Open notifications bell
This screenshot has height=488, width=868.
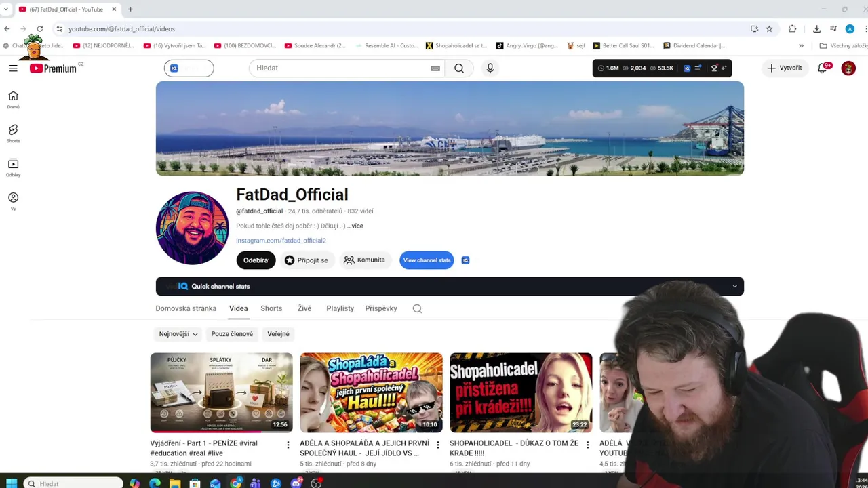pyautogui.click(x=823, y=68)
